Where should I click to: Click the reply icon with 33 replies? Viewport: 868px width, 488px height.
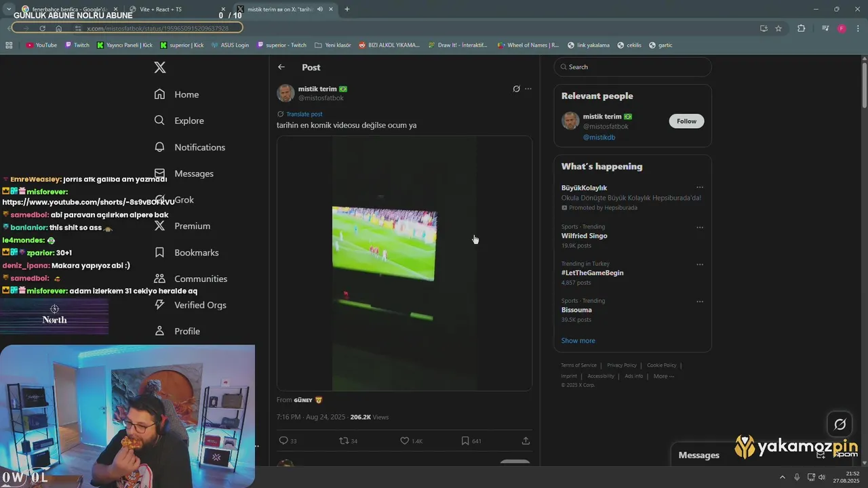click(283, 441)
